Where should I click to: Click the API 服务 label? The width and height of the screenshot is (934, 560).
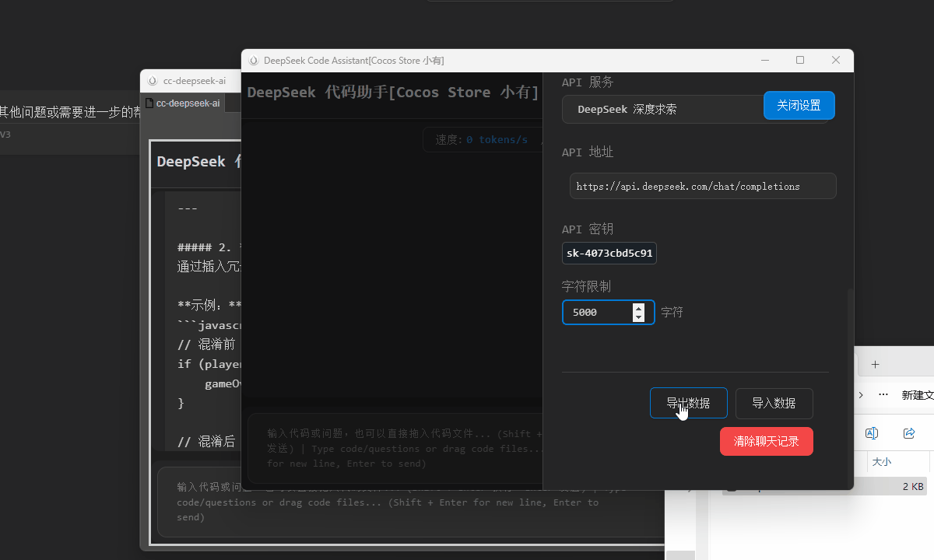[588, 82]
